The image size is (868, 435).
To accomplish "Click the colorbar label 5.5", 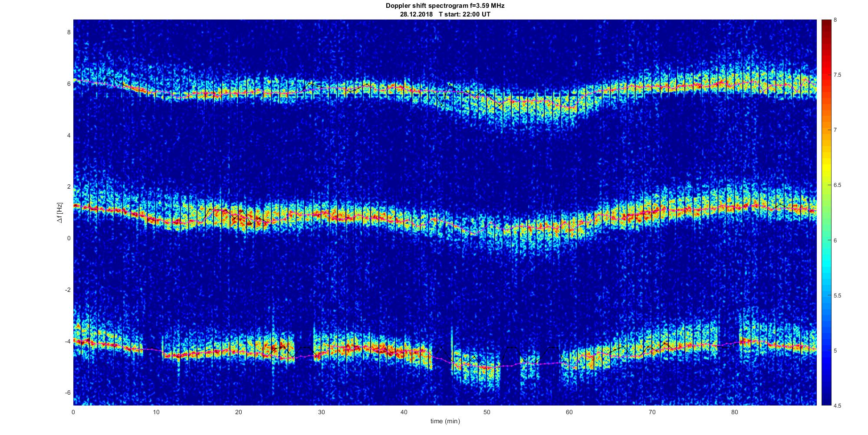I will point(838,296).
